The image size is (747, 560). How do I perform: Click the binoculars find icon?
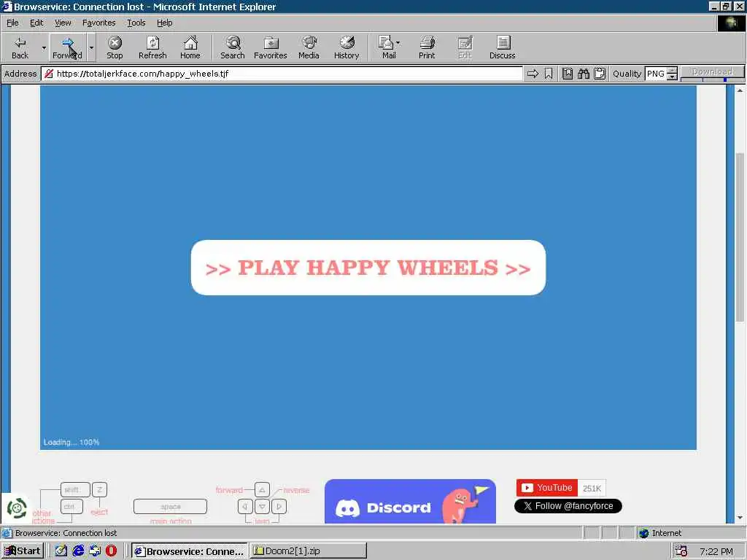pyautogui.click(x=584, y=74)
